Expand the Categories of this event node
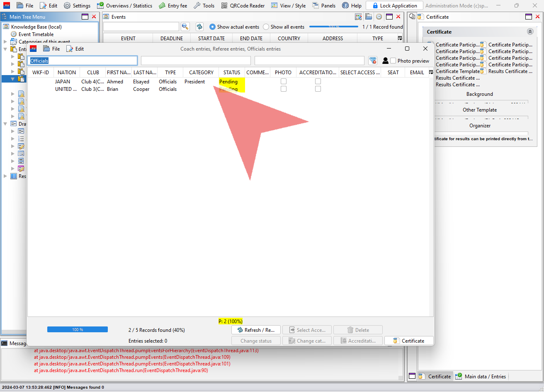 coord(5,42)
